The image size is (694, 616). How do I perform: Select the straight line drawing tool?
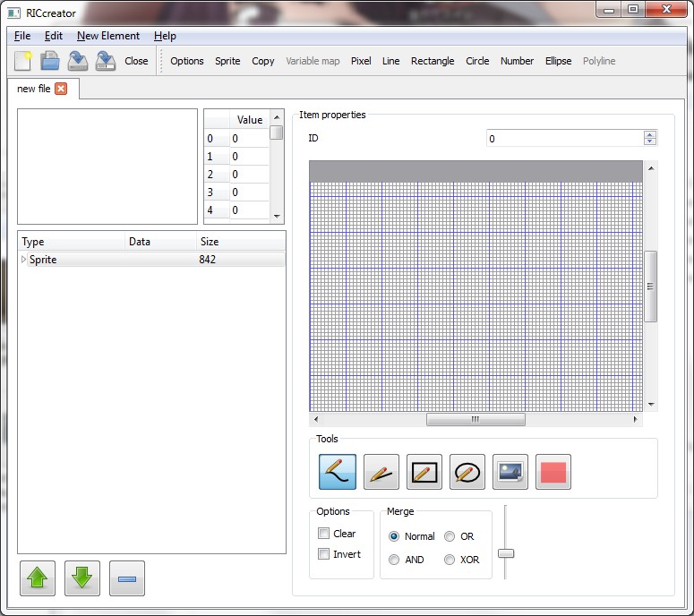[x=381, y=472]
